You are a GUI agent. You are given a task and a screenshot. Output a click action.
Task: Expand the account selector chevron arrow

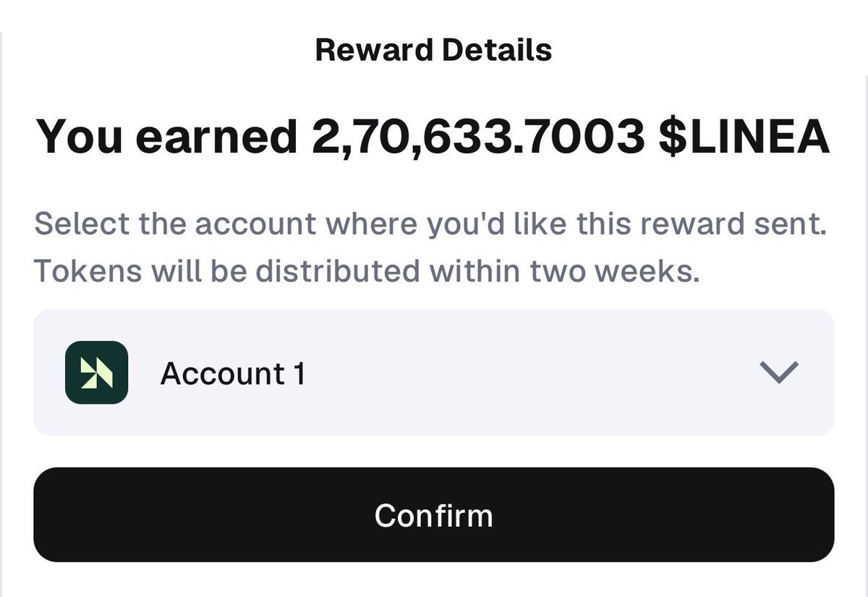click(779, 372)
